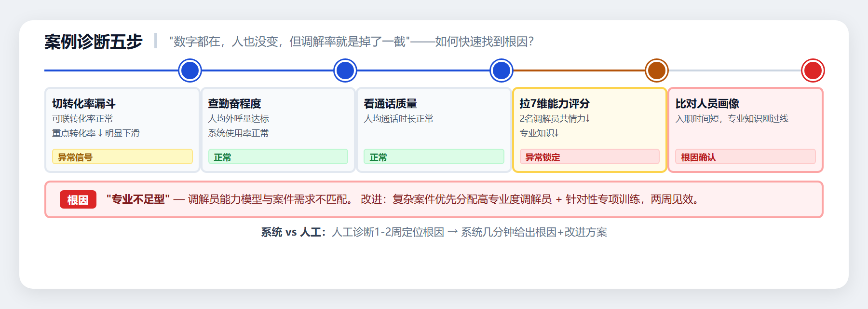The image size is (868, 309).
Task: Click the first blue timeline marker
Action: click(x=190, y=70)
